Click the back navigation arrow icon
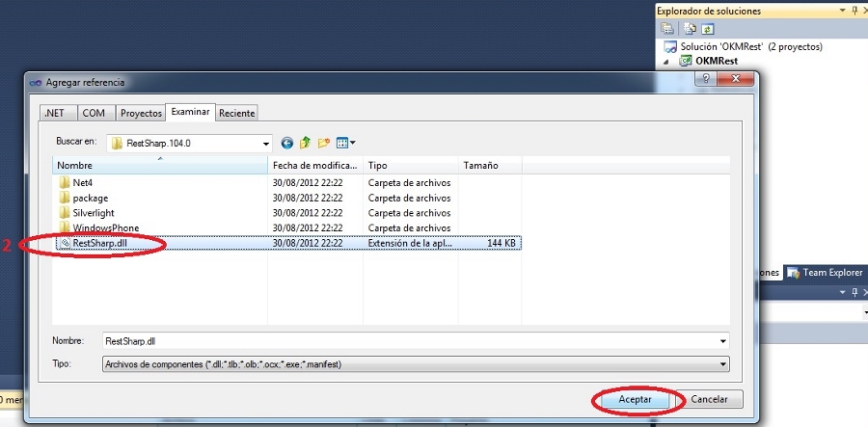 pos(286,143)
